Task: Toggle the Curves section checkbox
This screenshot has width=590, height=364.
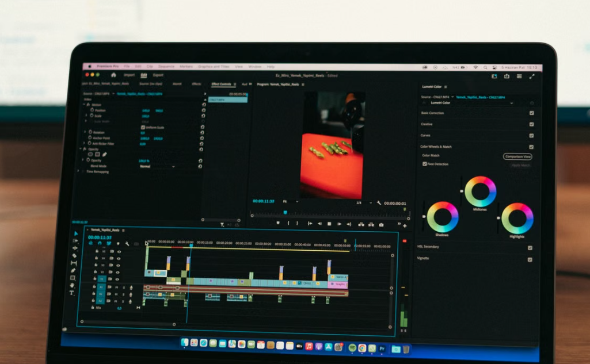Action: [x=531, y=135]
